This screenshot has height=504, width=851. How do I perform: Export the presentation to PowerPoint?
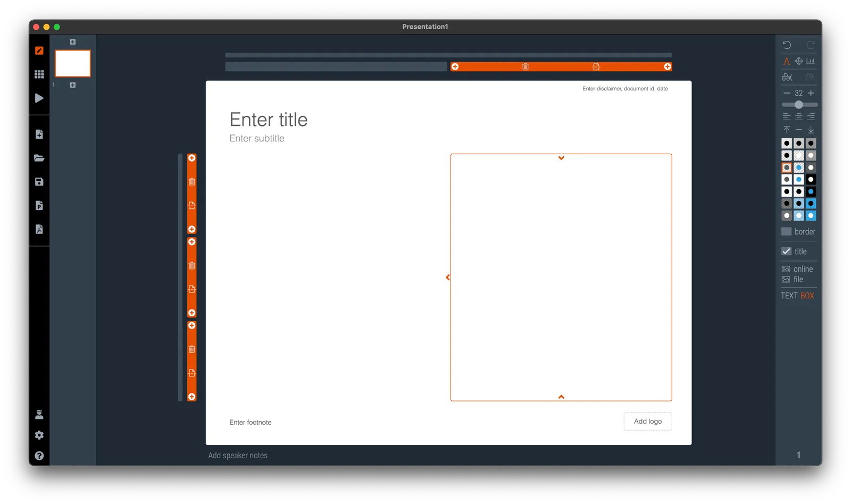[39, 205]
